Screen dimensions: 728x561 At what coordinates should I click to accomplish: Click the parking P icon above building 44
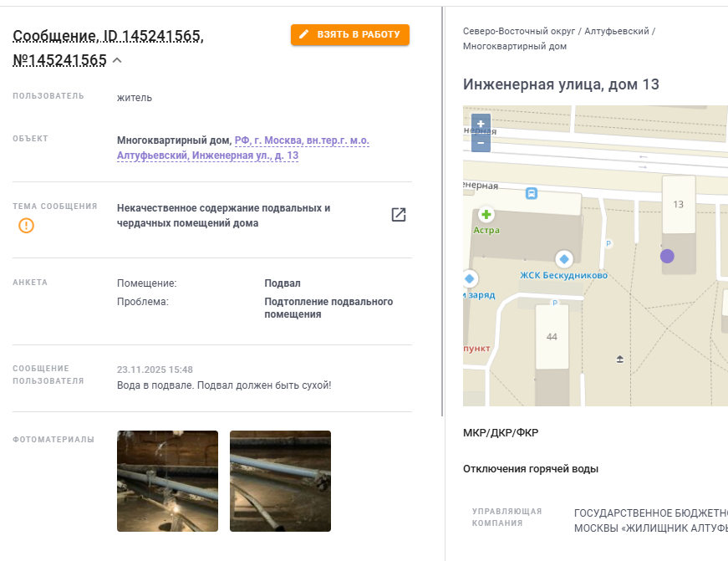click(554, 303)
